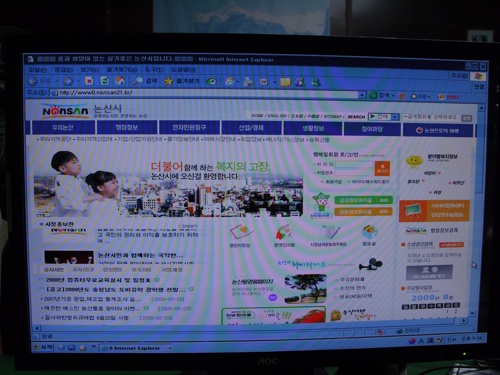The height and width of the screenshot is (375, 500).
Task: Click the Windows 시작 (Start) button
Action: [43, 347]
